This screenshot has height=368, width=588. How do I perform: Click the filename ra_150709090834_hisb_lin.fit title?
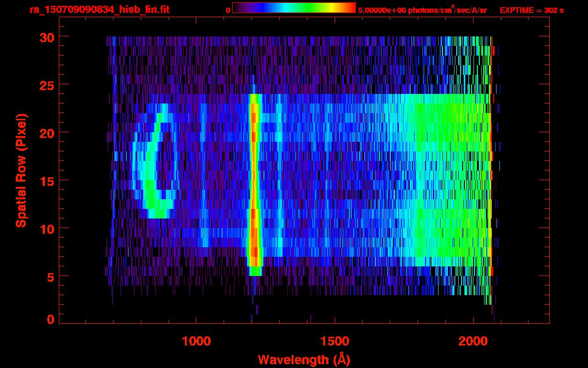pyautogui.click(x=99, y=10)
